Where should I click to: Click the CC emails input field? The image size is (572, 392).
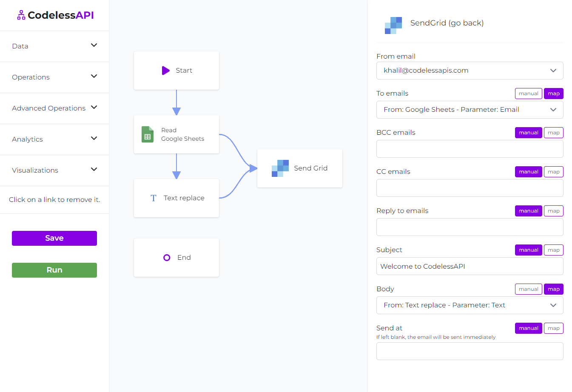470,188
